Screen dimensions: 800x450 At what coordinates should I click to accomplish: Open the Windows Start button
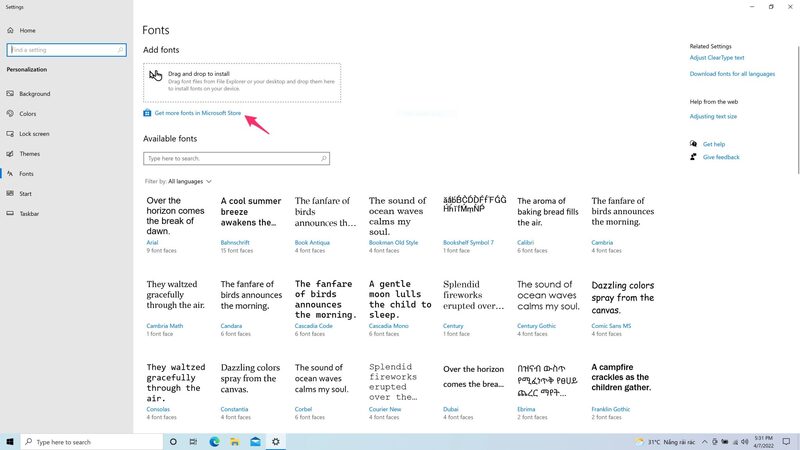(x=10, y=442)
